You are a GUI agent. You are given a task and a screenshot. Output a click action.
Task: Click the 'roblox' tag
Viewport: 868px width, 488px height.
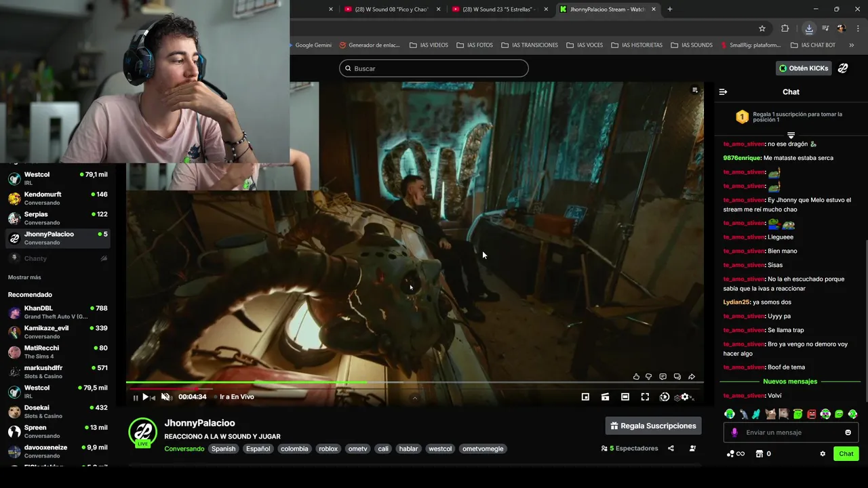(x=328, y=449)
